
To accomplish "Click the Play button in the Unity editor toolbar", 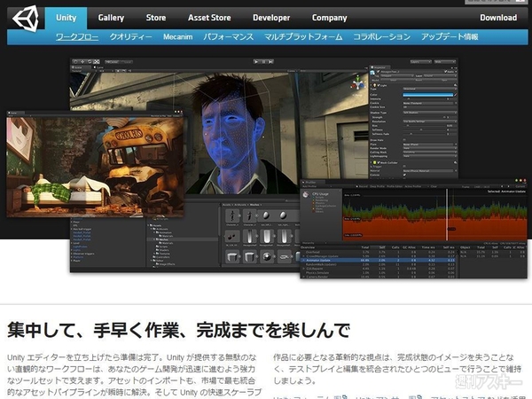I will pos(256,62).
